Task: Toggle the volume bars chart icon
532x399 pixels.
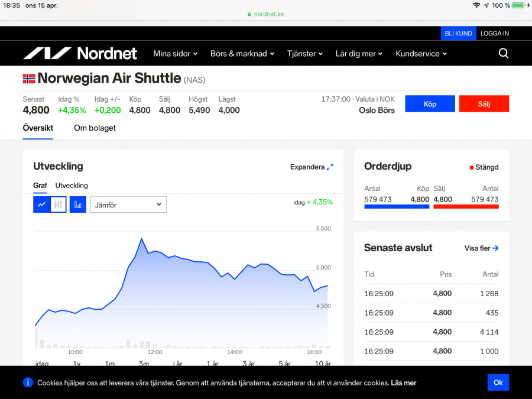Action: (77, 205)
